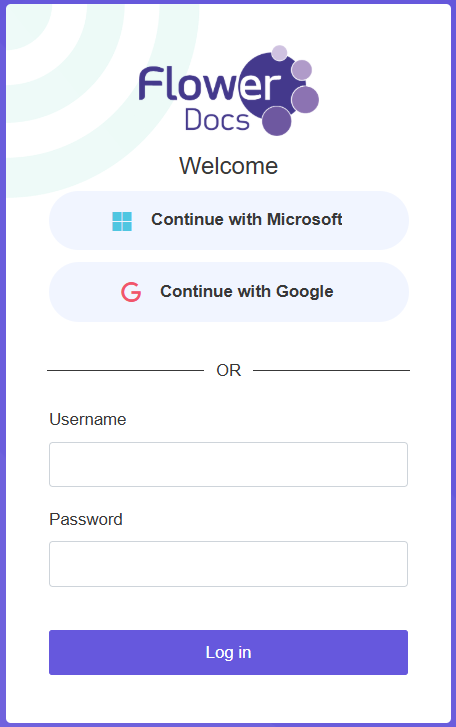Viewport: 456px width, 727px height.
Task: Focus the Username input field
Action: coord(228,465)
